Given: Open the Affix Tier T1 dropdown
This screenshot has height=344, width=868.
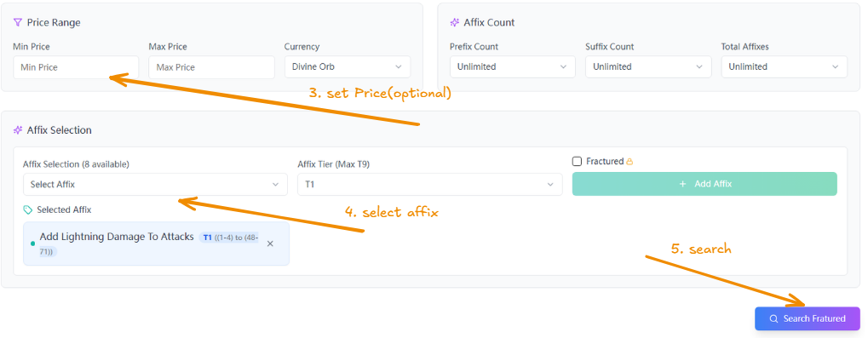Looking at the screenshot, I should pyautogui.click(x=429, y=184).
